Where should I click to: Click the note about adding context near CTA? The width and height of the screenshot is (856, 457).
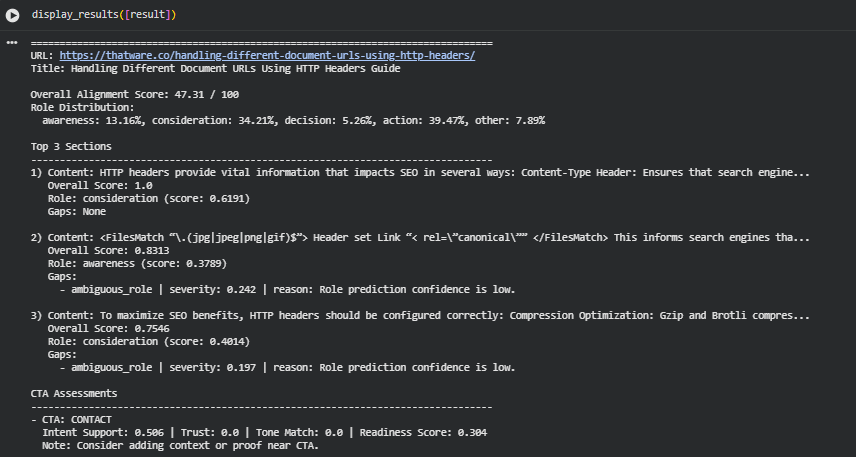pyautogui.click(x=180, y=445)
